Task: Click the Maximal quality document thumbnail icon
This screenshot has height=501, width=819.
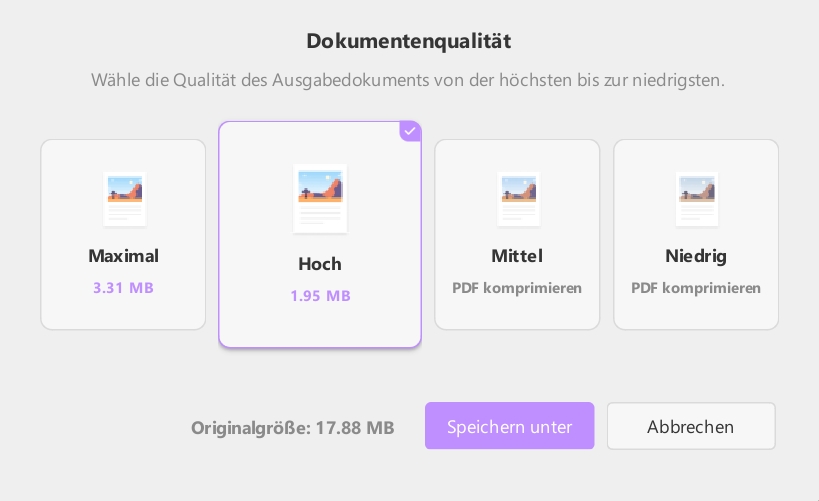Action: coord(124,199)
